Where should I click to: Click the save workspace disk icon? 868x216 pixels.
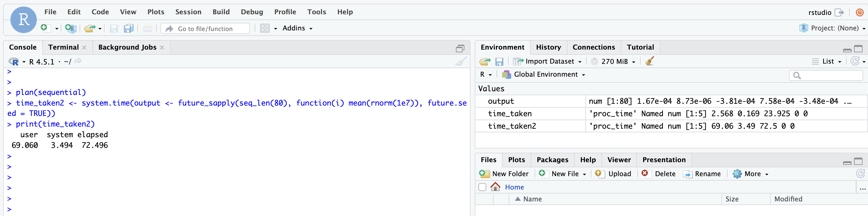pos(499,61)
